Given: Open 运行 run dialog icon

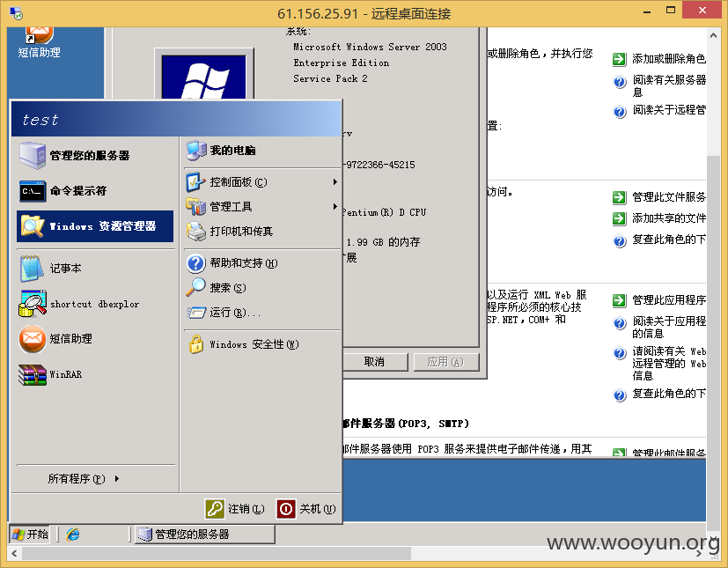Looking at the screenshot, I should [196, 313].
